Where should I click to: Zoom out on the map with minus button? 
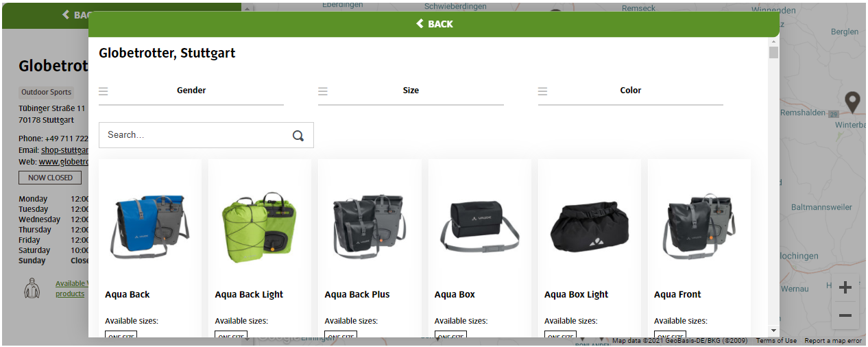[x=845, y=315]
